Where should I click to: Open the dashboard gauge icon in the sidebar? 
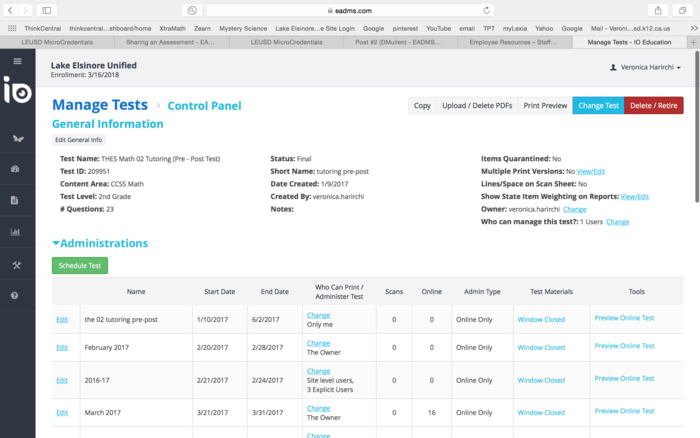pos(16,169)
